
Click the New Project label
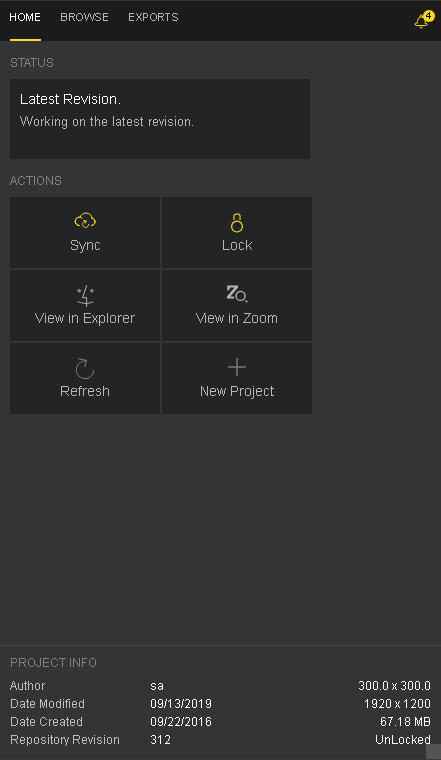237,391
